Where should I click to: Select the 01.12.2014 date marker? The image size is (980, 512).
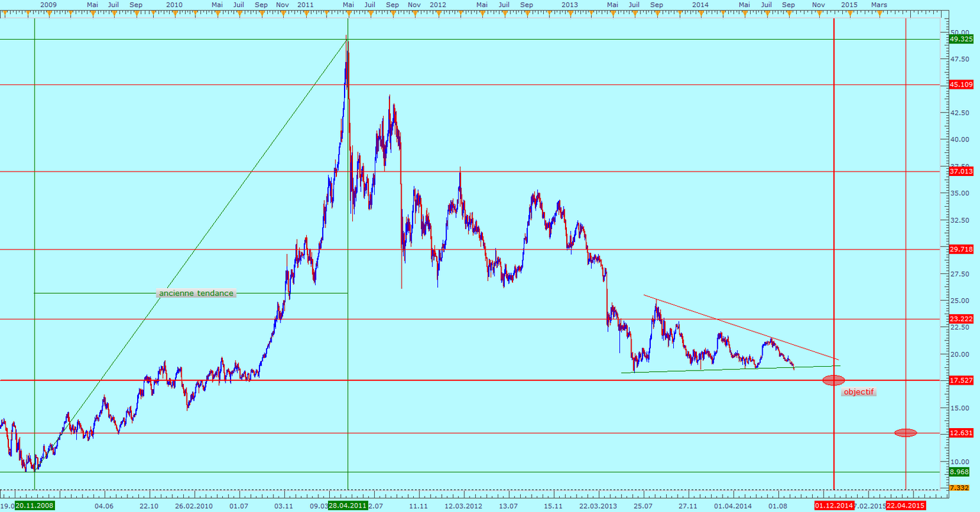[x=834, y=506]
